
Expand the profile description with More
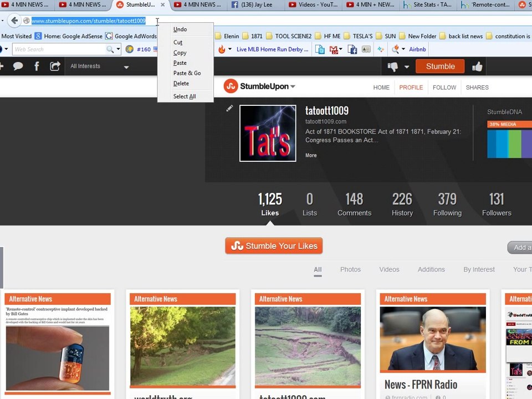(x=311, y=155)
